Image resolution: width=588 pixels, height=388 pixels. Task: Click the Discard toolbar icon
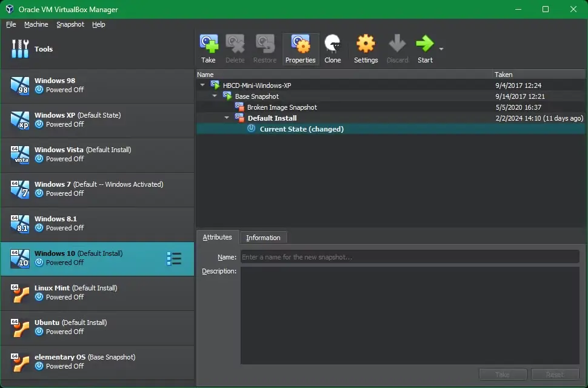(x=397, y=44)
